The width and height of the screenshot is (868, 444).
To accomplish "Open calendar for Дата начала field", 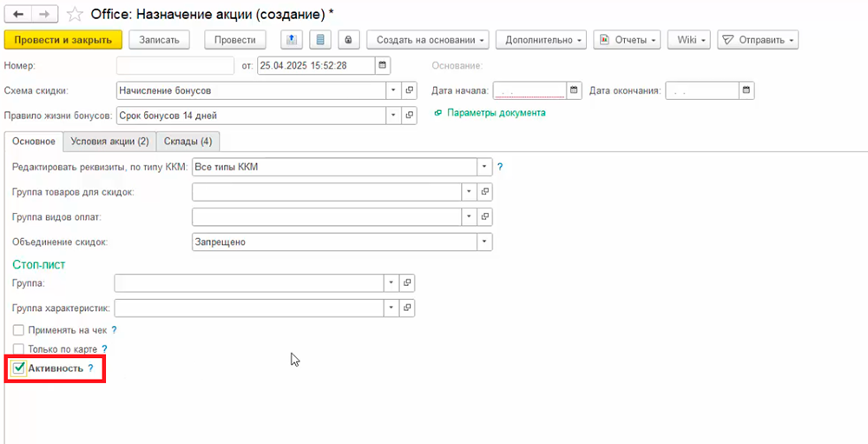I will tap(574, 90).
